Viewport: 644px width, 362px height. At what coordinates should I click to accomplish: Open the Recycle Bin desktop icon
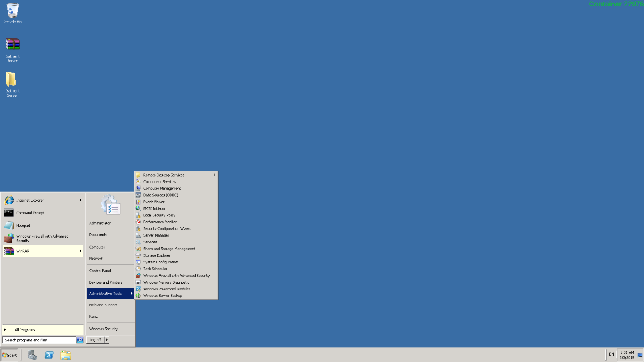coord(12,11)
